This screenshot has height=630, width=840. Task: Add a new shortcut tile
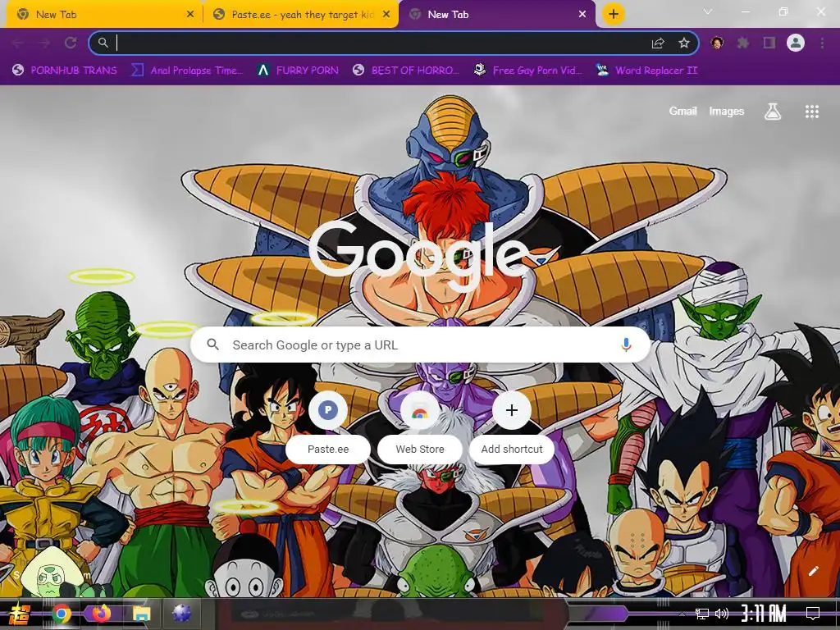coord(512,427)
